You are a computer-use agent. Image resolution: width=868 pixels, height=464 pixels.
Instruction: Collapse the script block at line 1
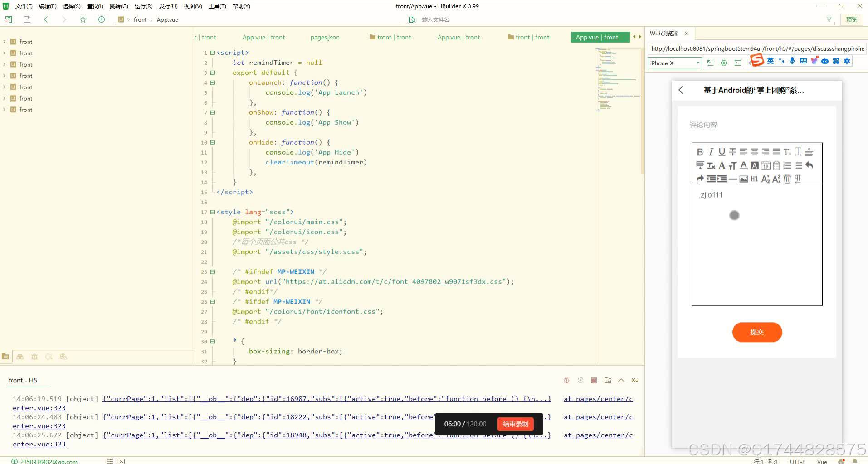tap(212, 53)
